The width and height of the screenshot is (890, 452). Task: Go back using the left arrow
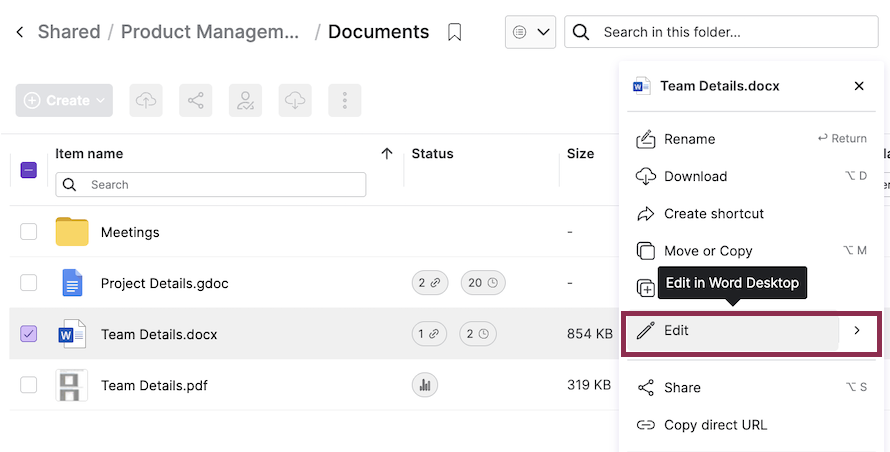pos(19,32)
